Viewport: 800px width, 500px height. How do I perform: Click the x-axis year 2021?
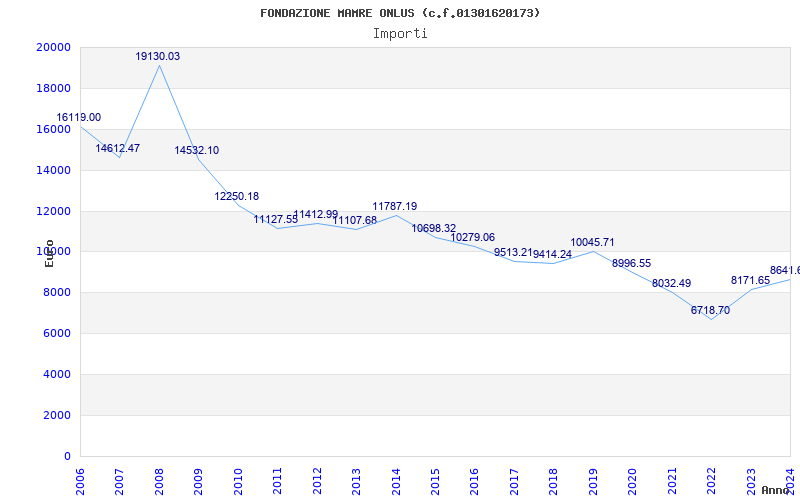click(672, 481)
